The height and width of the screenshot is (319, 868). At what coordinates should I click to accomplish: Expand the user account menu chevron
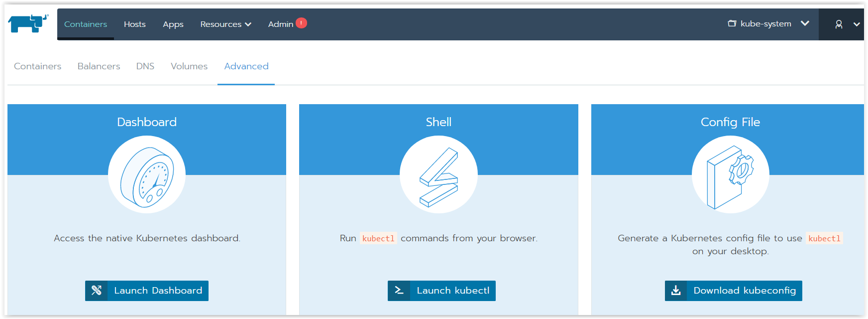857,24
